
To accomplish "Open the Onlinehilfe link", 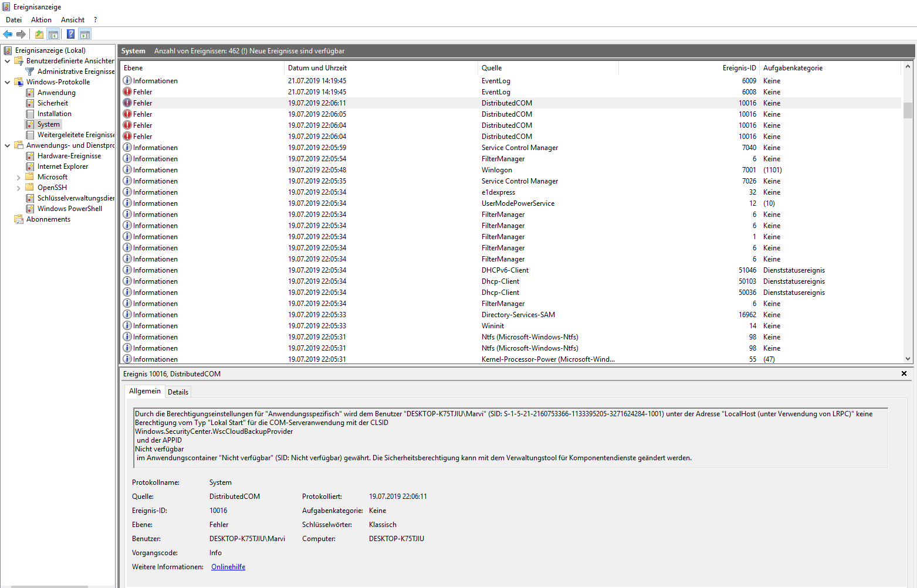I will coord(228,567).
